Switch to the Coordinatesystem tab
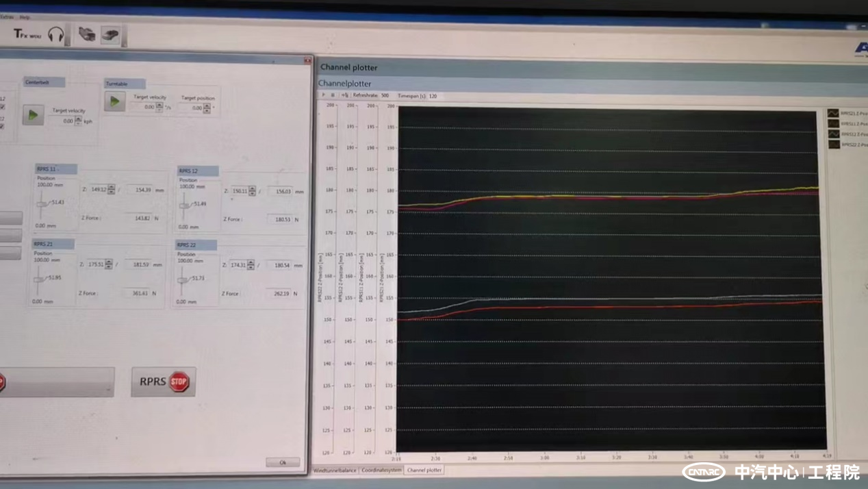868x489 pixels. (382, 471)
